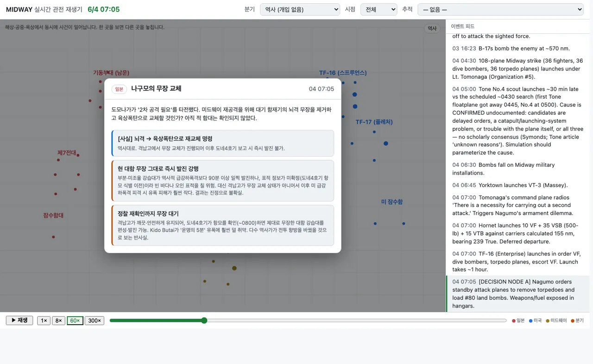Choose the [사실] 뇌격 → 육상폭탄으로 재교체 명령 option
The height and width of the screenshot is (364, 593).
pyautogui.click(x=223, y=143)
